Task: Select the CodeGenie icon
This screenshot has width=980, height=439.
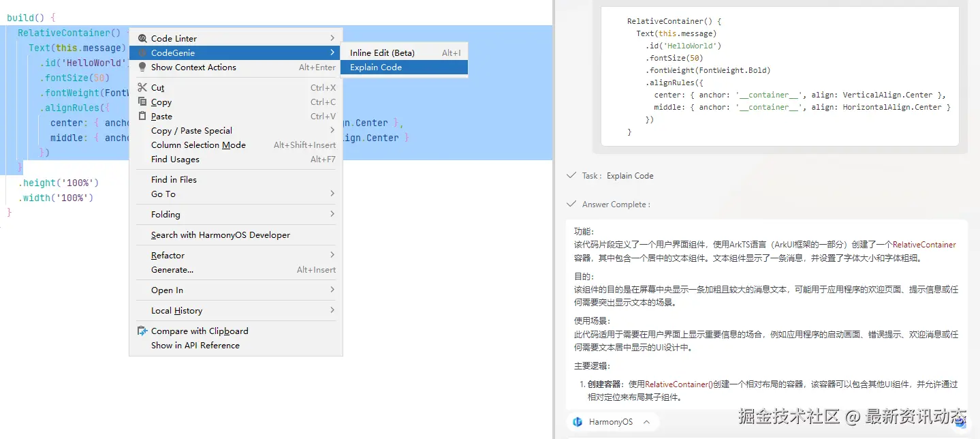Action: 142,52
